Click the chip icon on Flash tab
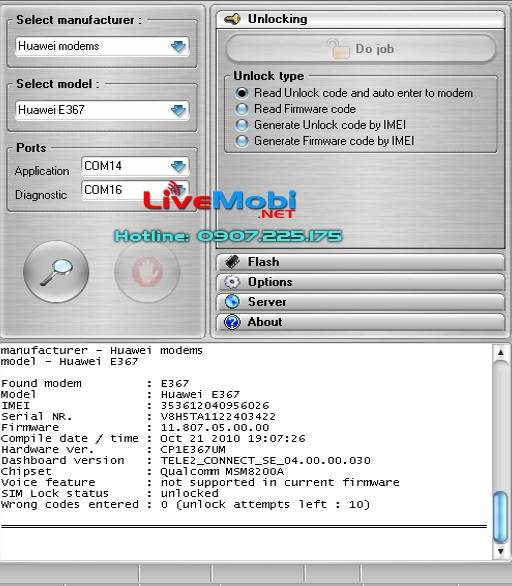Viewport: 512px width, 586px height. click(232, 262)
